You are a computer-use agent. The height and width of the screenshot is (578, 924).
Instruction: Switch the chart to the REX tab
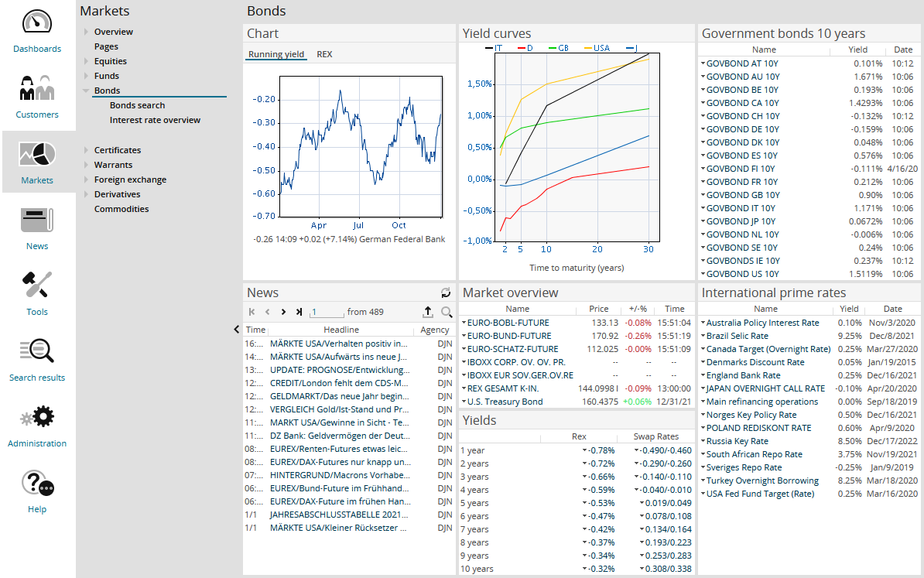[324, 54]
